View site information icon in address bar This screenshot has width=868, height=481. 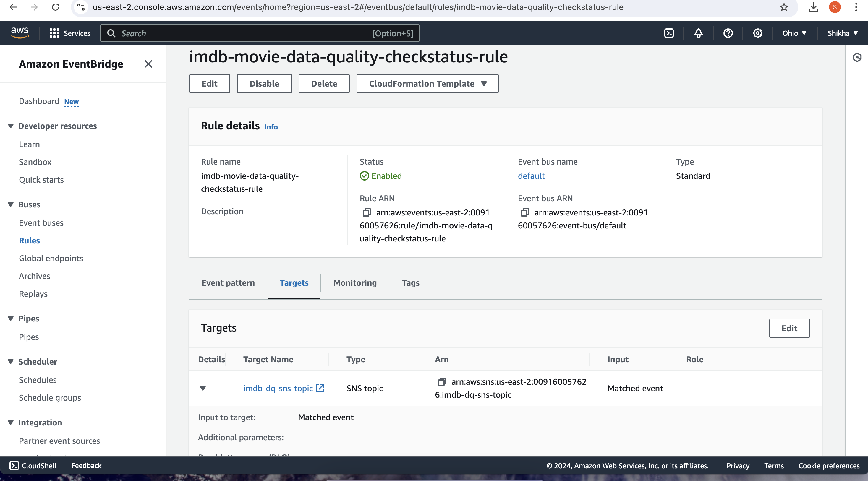pos(81,7)
